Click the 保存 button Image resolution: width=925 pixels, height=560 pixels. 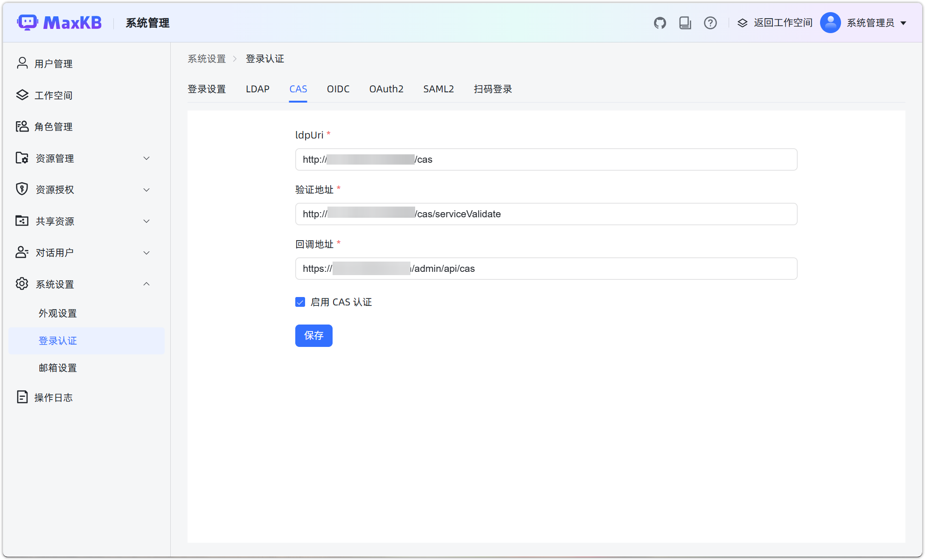point(313,336)
